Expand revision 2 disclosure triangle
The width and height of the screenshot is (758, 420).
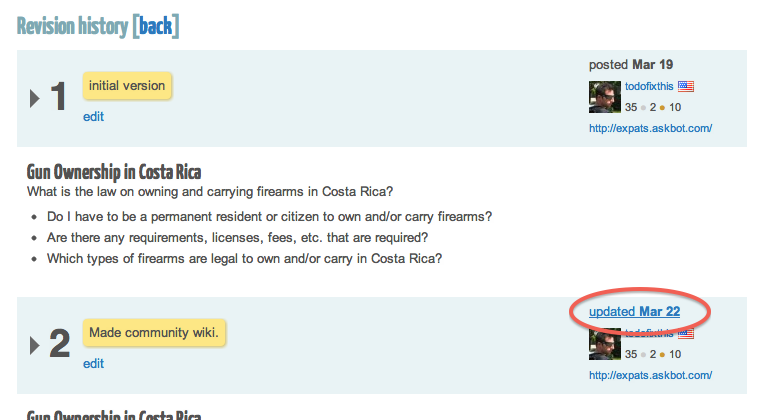34,346
